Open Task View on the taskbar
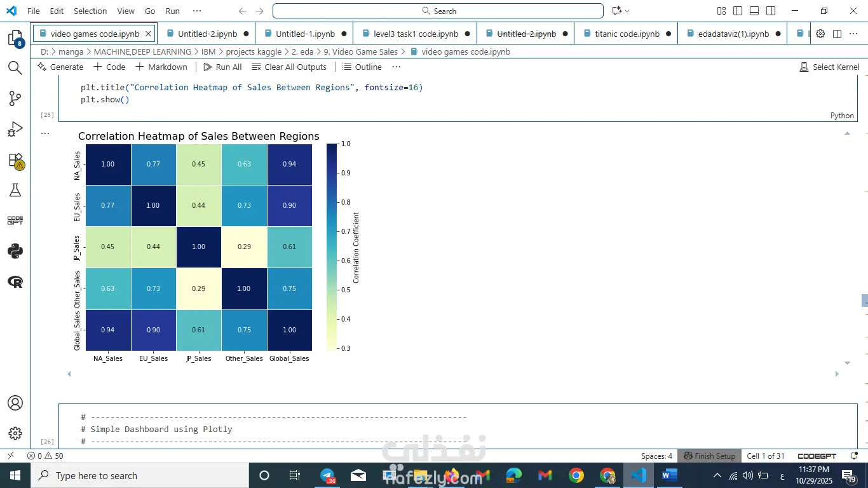 click(294, 475)
